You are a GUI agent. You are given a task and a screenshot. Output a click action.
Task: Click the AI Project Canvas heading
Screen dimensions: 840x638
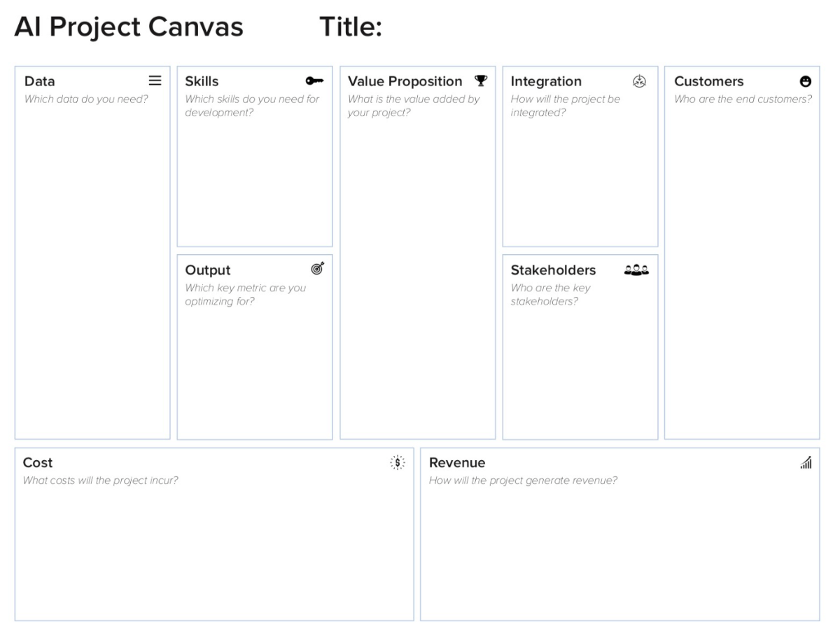point(129,27)
